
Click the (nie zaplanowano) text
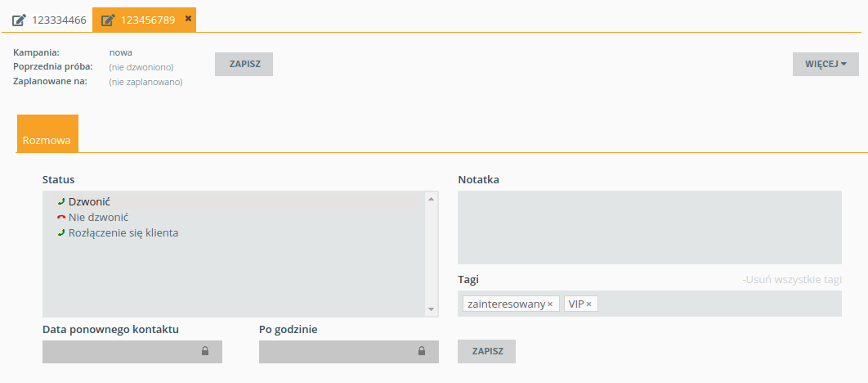point(145,82)
